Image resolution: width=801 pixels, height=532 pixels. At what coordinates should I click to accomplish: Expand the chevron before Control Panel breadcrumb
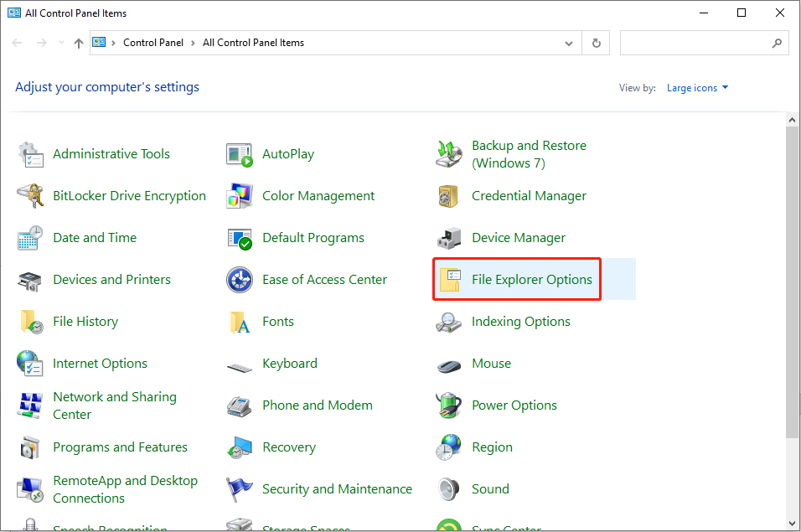pyautogui.click(x=113, y=43)
